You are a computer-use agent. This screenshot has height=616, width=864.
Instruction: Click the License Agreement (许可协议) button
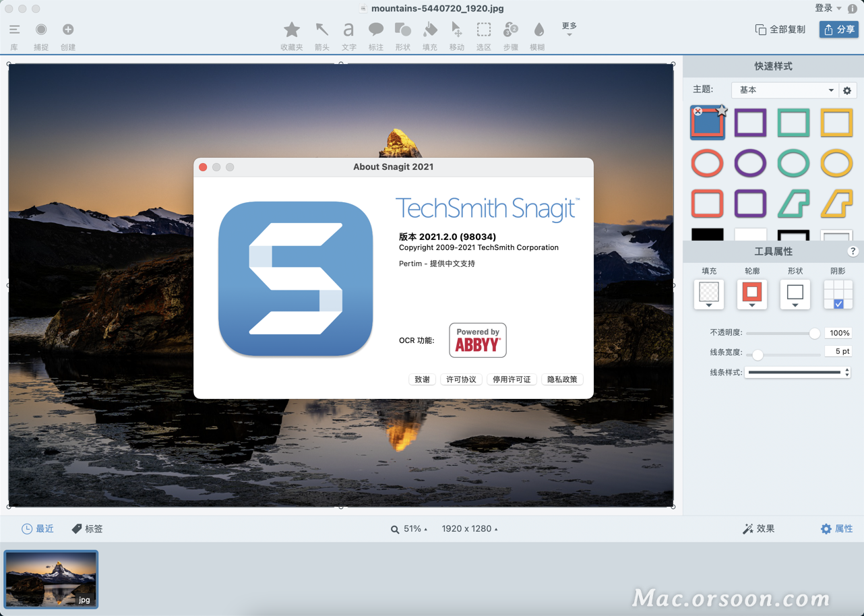coord(461,379)
